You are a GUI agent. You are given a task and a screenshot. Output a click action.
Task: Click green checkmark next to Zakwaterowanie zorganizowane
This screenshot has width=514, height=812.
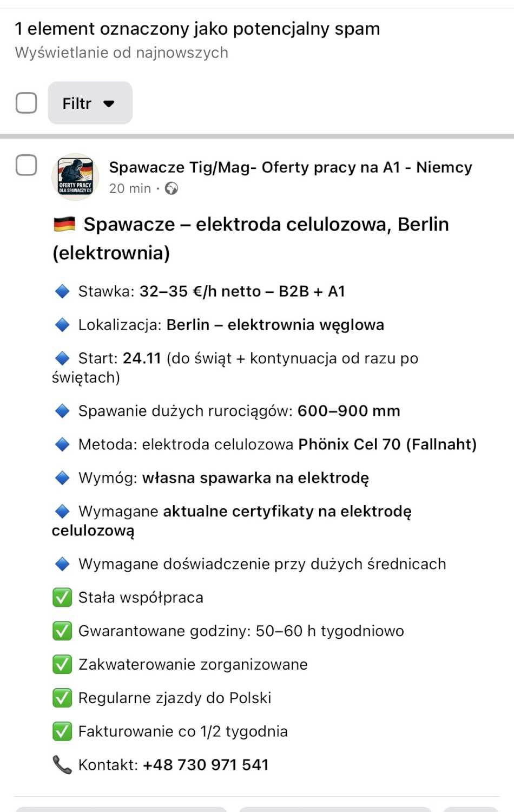pyautogui.click(x=62, y=664)
